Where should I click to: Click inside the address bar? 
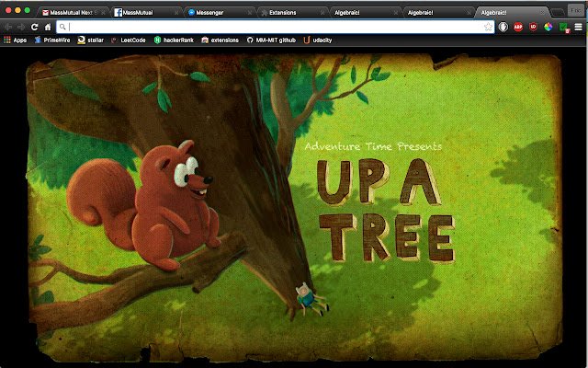click(275, 27)
